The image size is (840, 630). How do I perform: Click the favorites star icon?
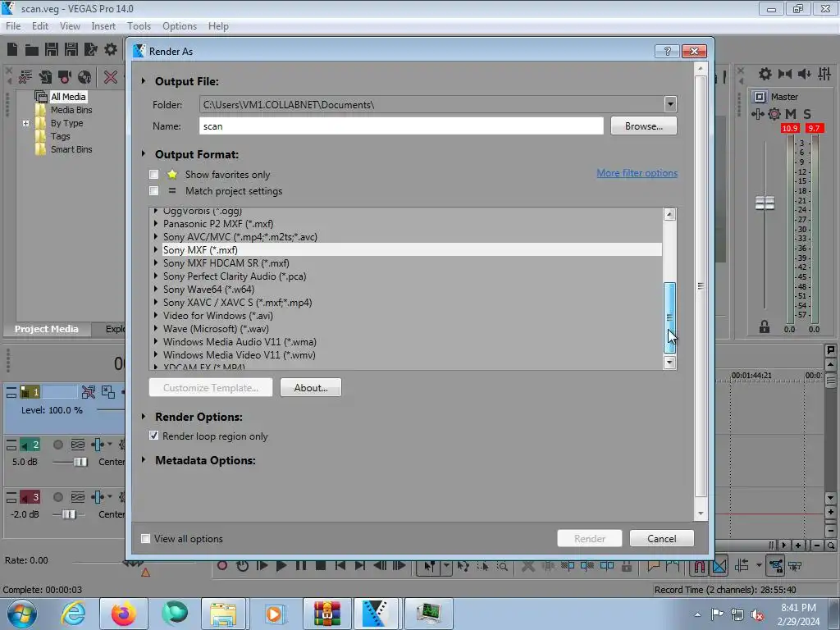(172, 174)
